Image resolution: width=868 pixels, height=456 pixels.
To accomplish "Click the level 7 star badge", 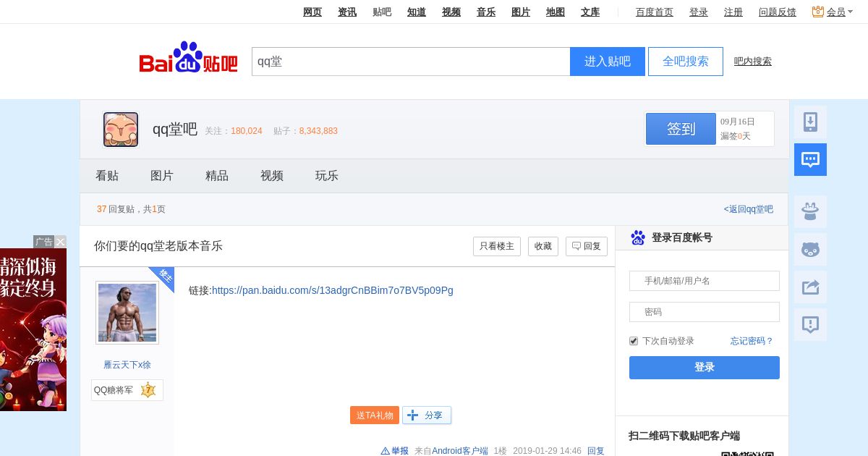I will click(x=148, y=390).
